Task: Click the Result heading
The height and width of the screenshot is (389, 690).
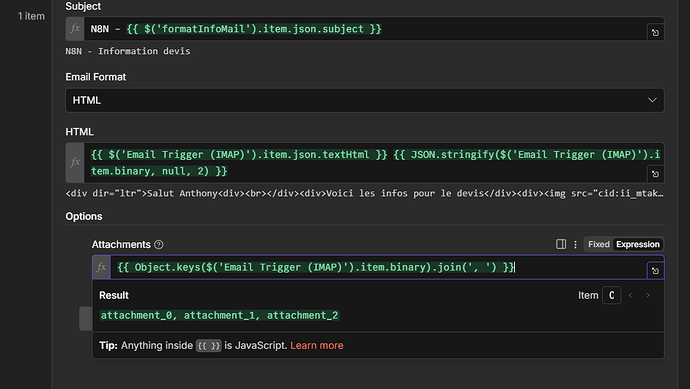Action: [114, 295]
